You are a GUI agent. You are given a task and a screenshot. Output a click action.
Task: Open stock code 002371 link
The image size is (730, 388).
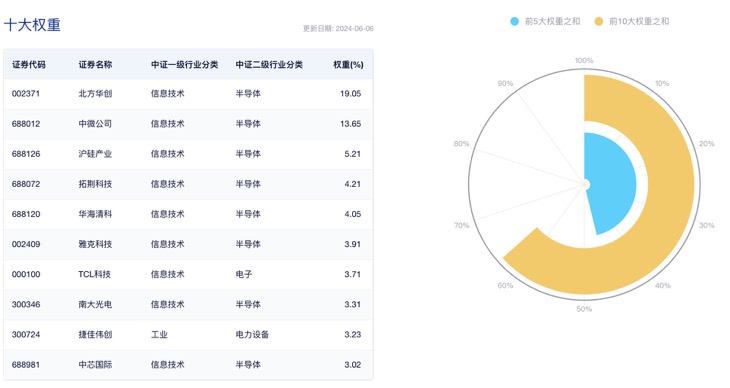tap(26, 94)
